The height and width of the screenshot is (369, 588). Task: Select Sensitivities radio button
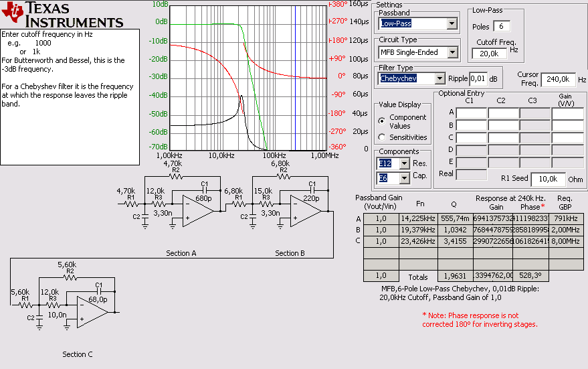click(382, 137)
